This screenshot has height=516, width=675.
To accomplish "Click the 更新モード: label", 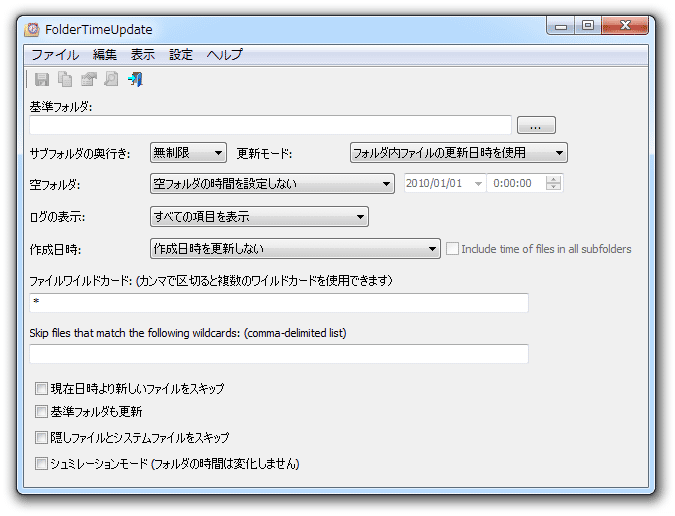I will click(264, 154).
